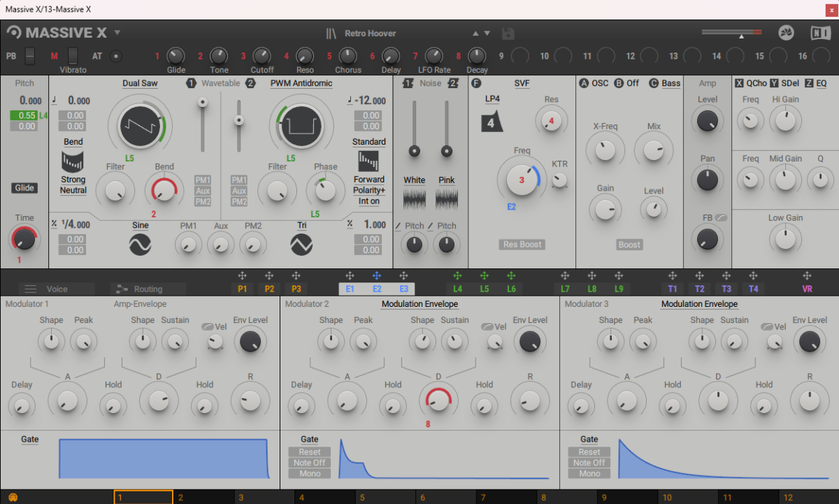
Task: Grab the L9 modulation assign crosshair
Action: click(x=619, y=276)
